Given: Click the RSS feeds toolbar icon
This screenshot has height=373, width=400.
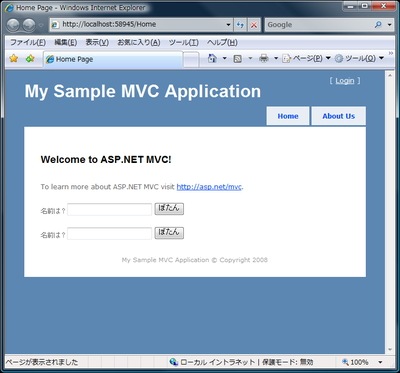Looking at the screenshot, I should pos(238,59).
